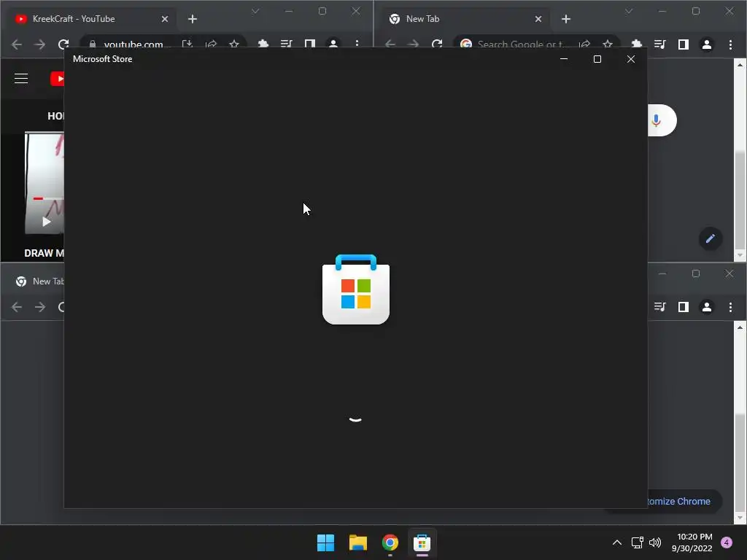Maximize the Microsoft Store window

click(597, 59)
